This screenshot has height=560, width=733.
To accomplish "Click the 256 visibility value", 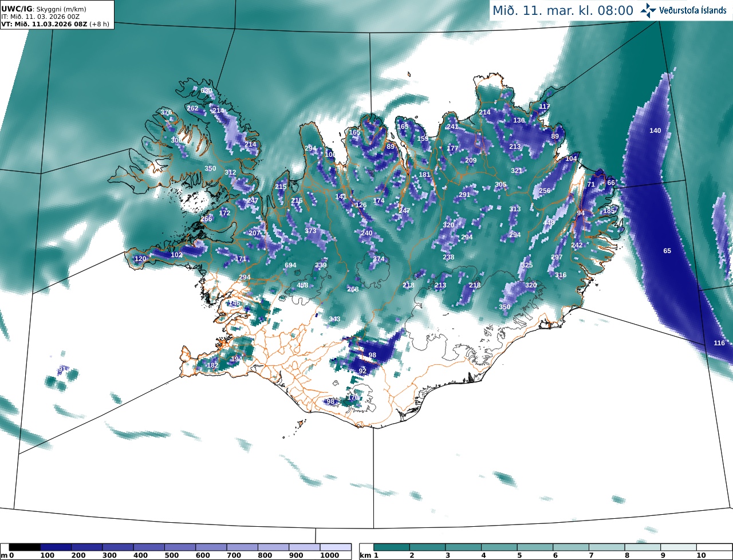I will (x=545, y=191).
